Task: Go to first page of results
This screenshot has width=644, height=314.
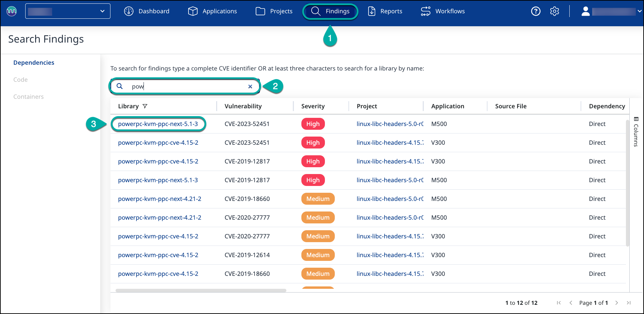Action: [559, 303]
